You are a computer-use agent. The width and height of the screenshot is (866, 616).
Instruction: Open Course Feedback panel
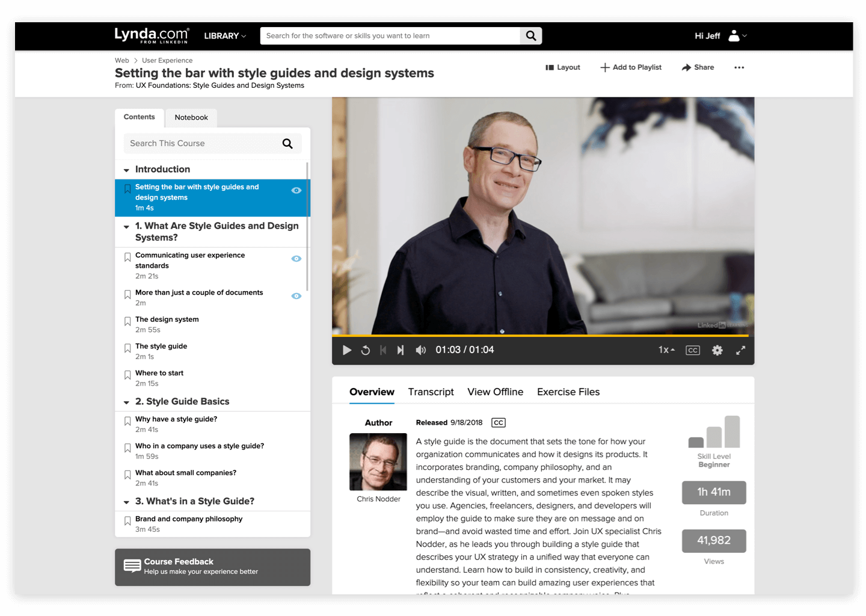click(x=213, y=567)
